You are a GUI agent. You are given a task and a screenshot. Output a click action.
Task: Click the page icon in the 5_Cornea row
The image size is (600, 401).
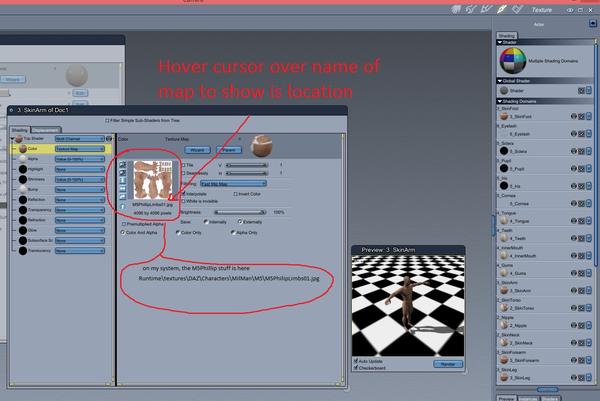pos(589,204)
